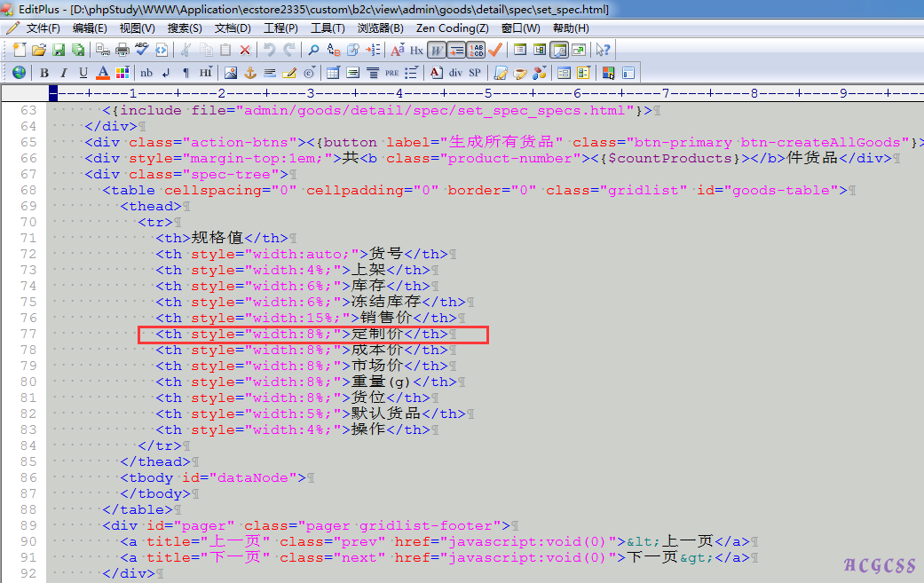Open the browser preview globe icon
The width and height of the screenshot is (924, 583).
point(19,73)
